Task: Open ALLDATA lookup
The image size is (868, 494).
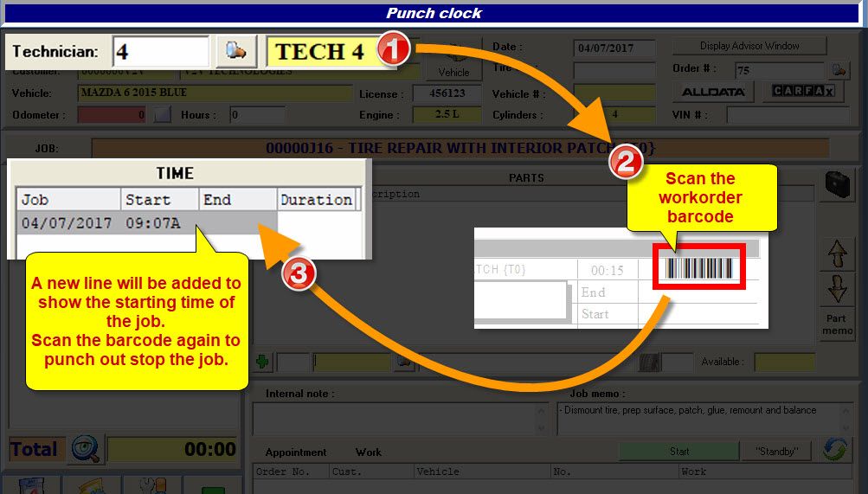Action: (x=713, y=92)
